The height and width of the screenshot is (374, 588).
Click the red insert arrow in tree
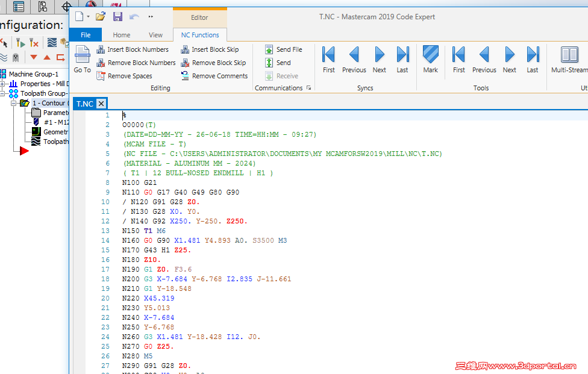point(24,151)
